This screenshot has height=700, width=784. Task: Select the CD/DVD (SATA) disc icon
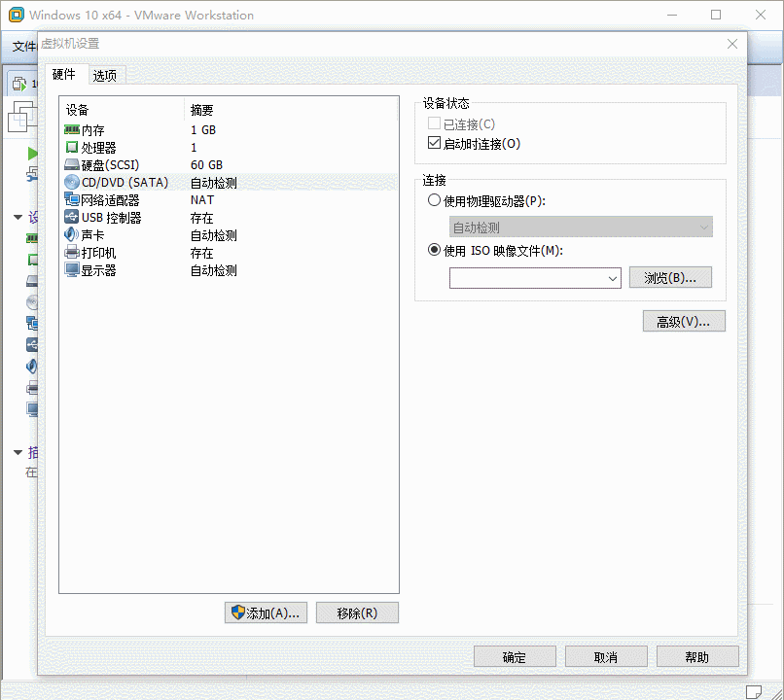[x=72, y=183]
